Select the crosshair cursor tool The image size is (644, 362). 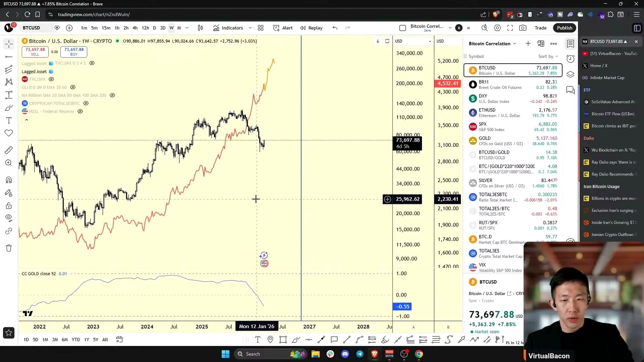click(9, 44)
